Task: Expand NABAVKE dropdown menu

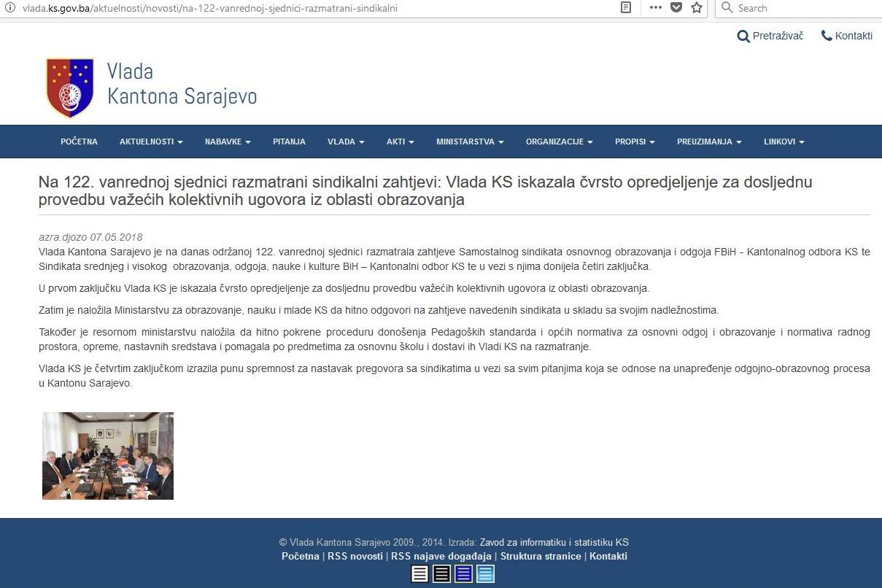Action: [x=228, y=142]
